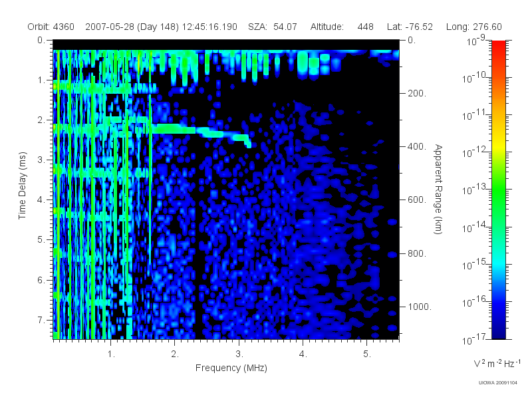This screenshot has width=532, height=399.
Task: Click the Lat: -76.52 label
Action: [x=410, y=27]
